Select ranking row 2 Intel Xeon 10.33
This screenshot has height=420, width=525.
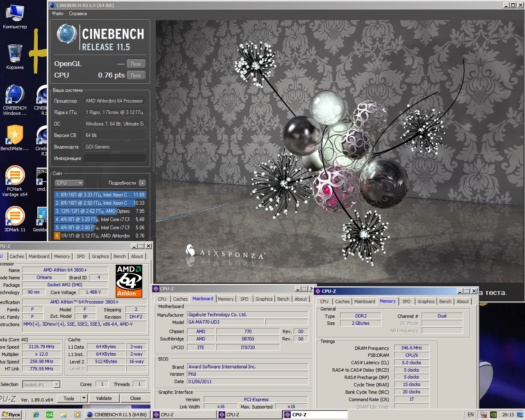coord(100,203)
